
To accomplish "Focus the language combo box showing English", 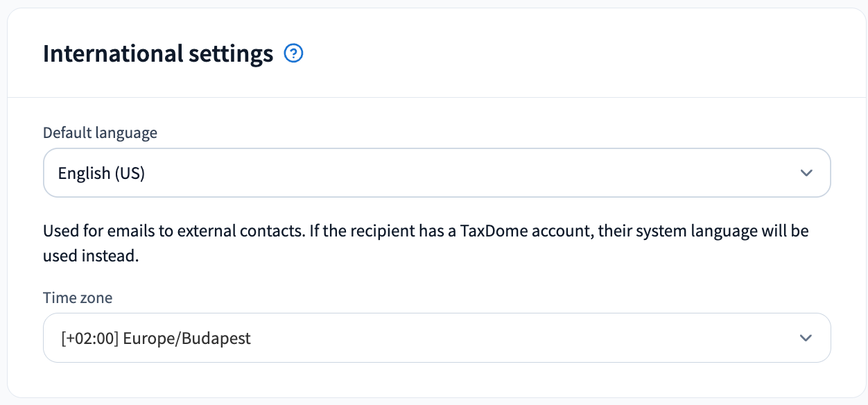I will tap(437, 173).
